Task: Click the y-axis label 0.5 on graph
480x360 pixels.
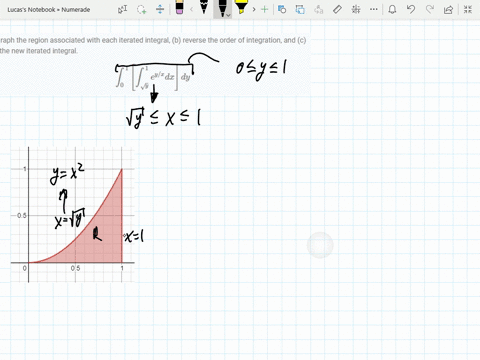Action: click(22, 216)
